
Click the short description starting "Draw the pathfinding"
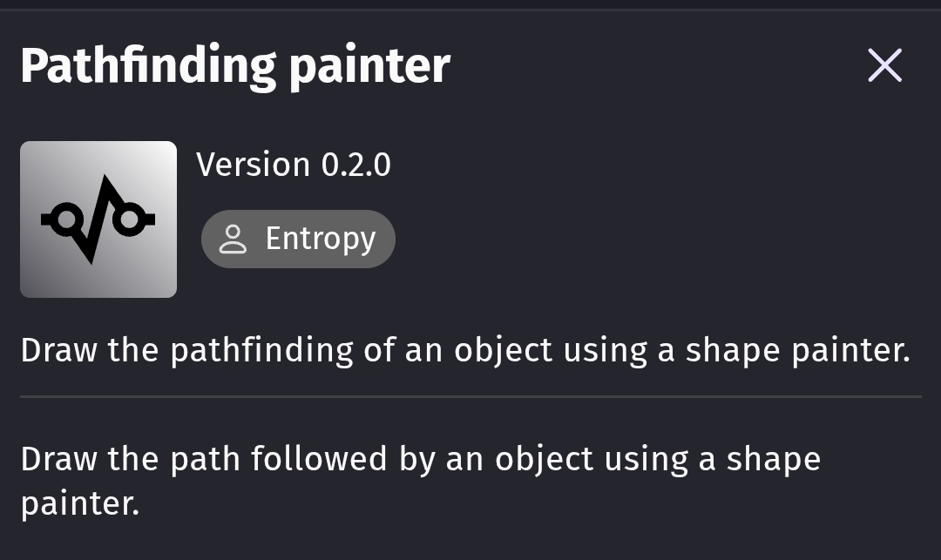[x=465, y=350]
